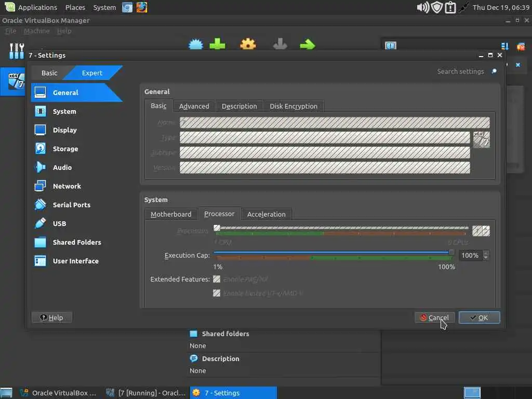Open the User Interface settings category
The image size is (532, 399).
[x=75, y=261]
